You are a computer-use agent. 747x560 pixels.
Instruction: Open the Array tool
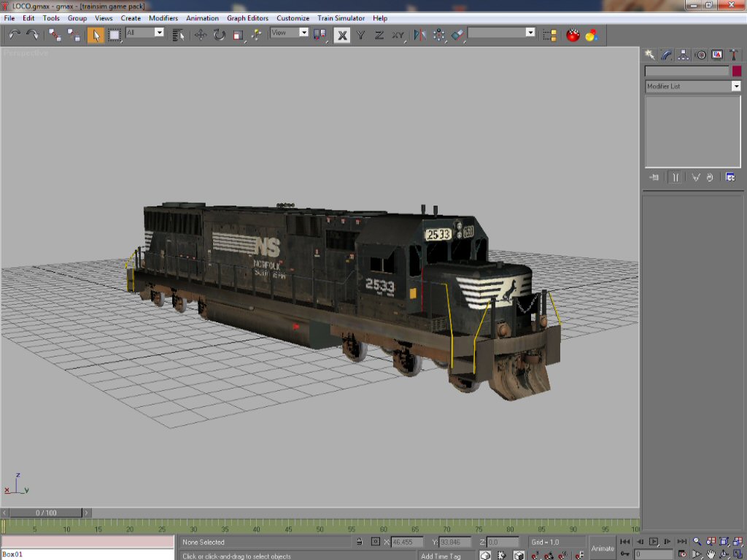click(x=438, y=35)
